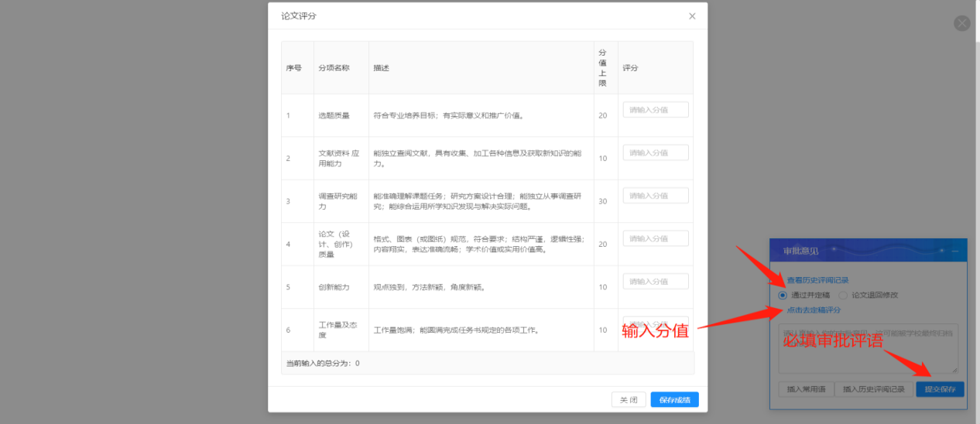Select the 通过并定稿 radio option
Screen dimensions: 980x424
(x=783, y=295)
